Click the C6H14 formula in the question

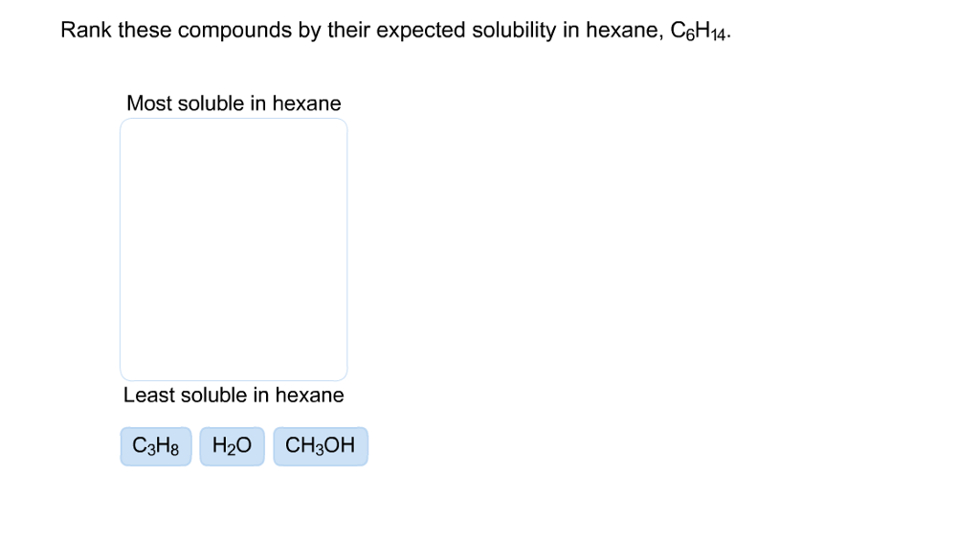(x=695, y=32)
